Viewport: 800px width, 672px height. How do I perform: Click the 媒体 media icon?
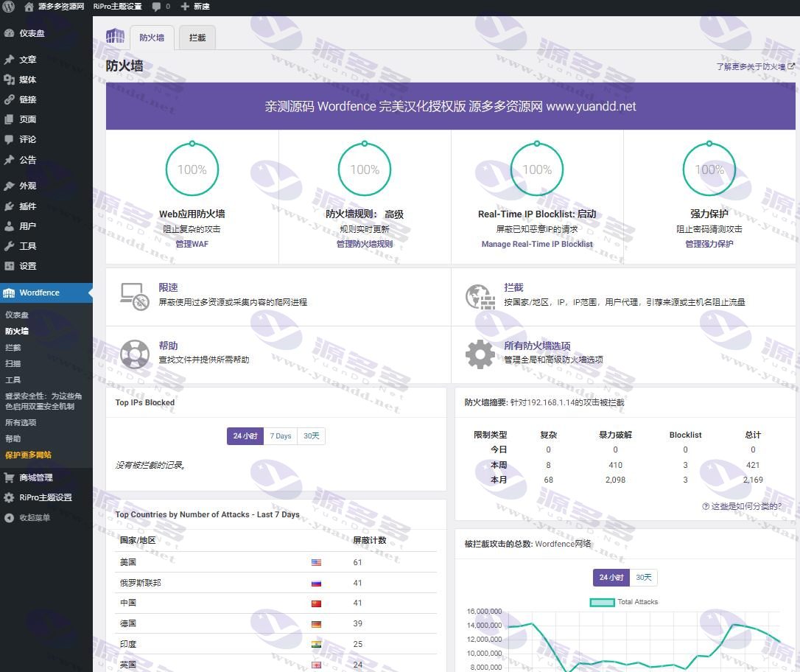(9, 80)
